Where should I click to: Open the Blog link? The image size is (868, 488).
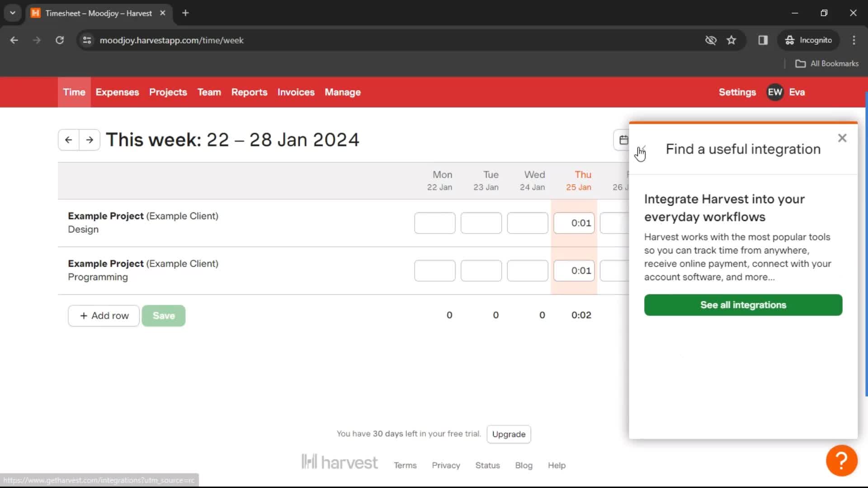click(x=524, y=465)
